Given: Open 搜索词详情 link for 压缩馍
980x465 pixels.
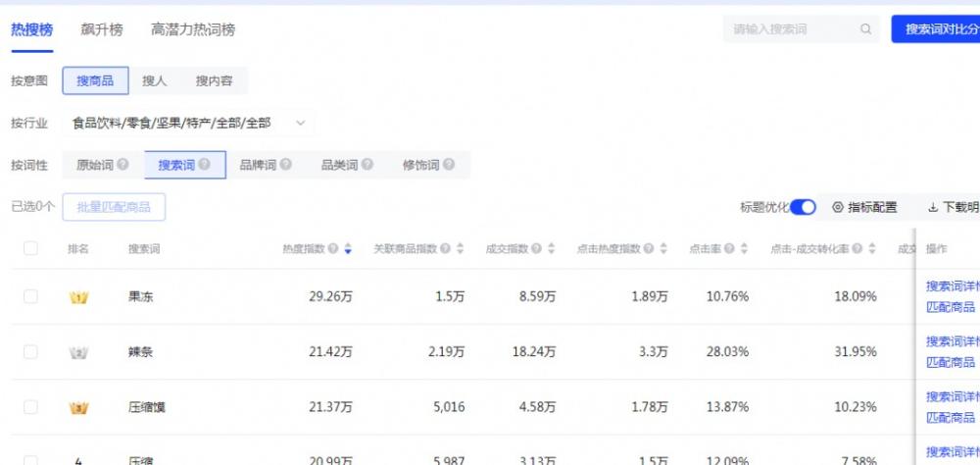Looking at the screenshot, I should tap(953, 396).
